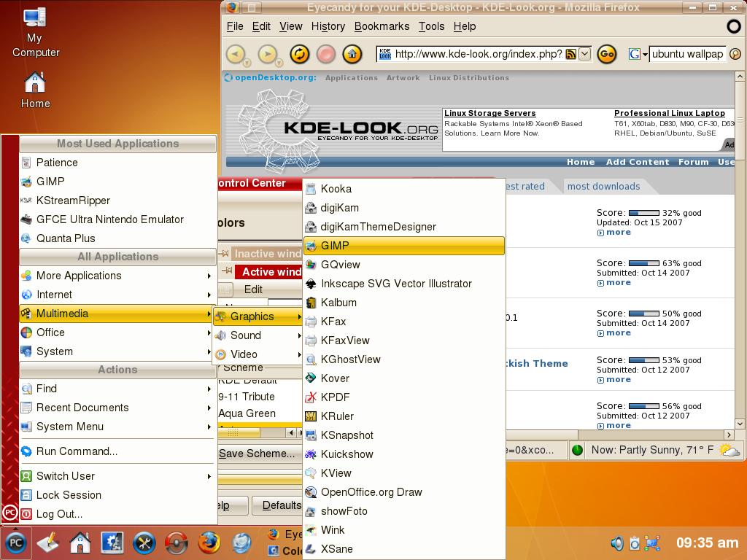Click the PC start menu button in taskbar
This screenshot has width=747, height=560.
point(16,542)
